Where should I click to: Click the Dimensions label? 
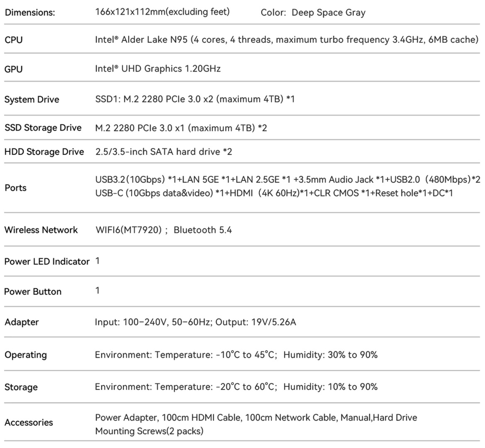pos(29,12)
